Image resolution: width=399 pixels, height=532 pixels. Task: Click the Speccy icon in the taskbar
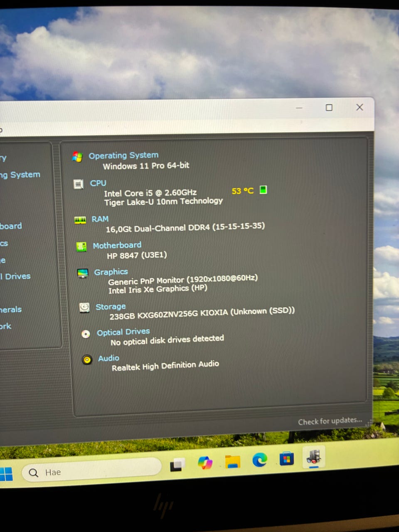pyautogui.click(x=314, y=457)
